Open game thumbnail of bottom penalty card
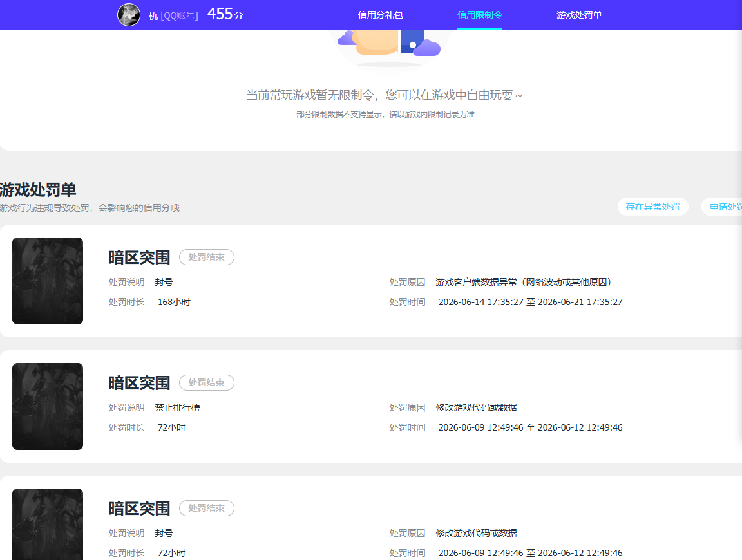This screenshot has width=742, height=560. click(48, 524)
